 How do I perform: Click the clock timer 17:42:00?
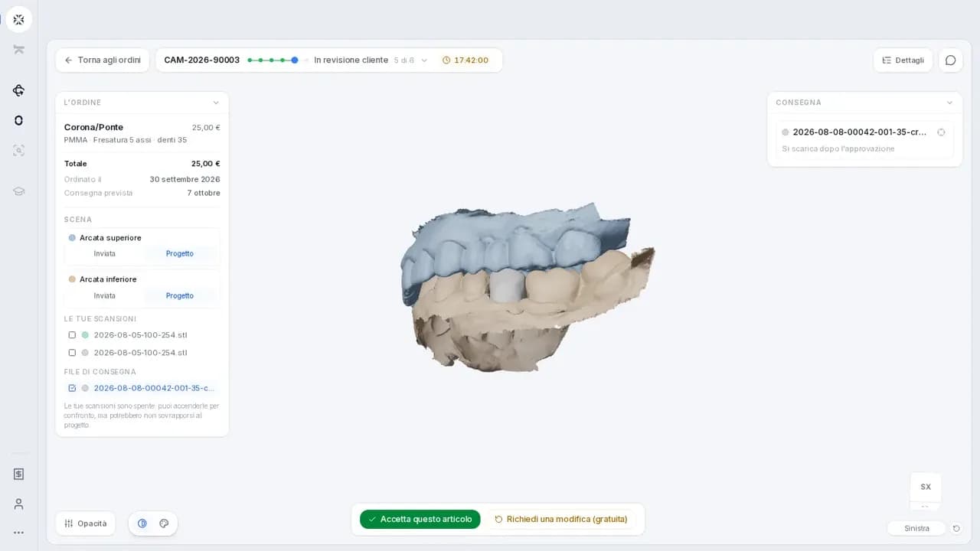(465, 60)
